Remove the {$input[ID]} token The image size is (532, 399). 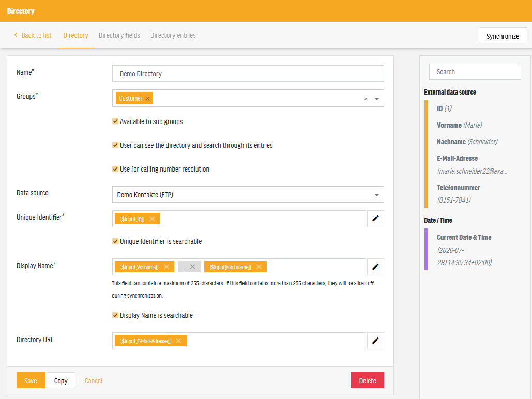coord(153,219)
